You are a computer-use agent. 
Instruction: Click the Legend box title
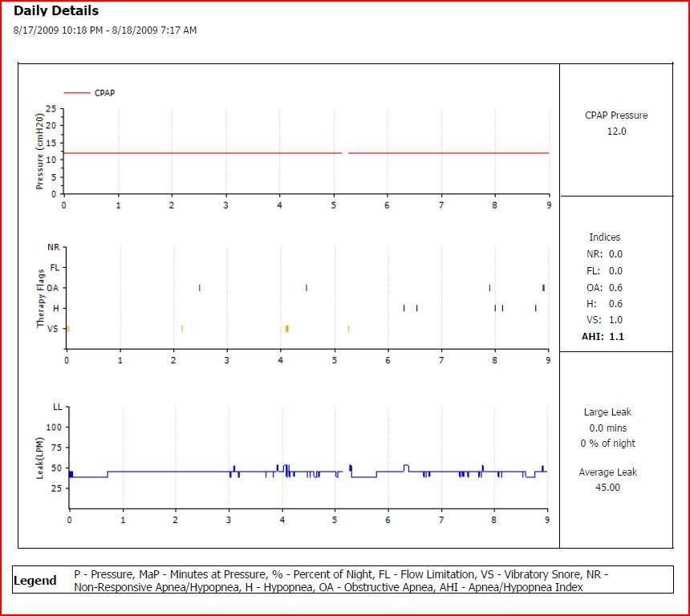pyautogui.click(x=36, y=581)
